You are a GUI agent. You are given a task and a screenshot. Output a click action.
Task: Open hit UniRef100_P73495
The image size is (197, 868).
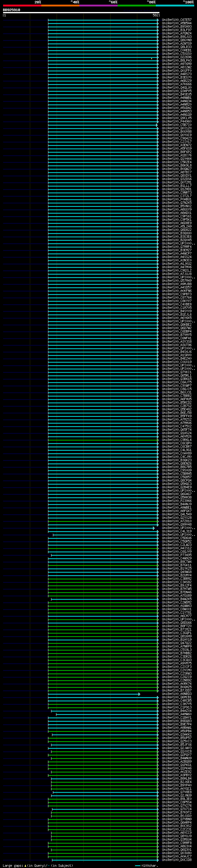click(x=177, y=555)
